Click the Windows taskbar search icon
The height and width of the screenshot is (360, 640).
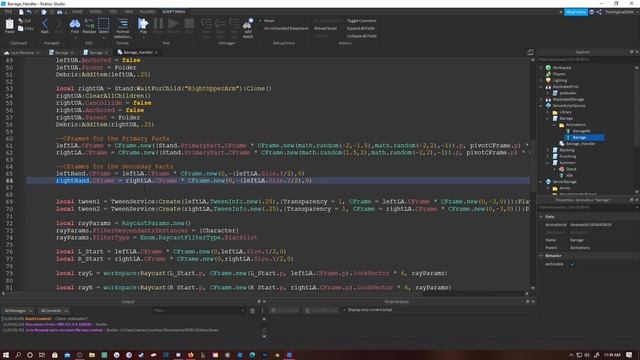tap(18, 355)
